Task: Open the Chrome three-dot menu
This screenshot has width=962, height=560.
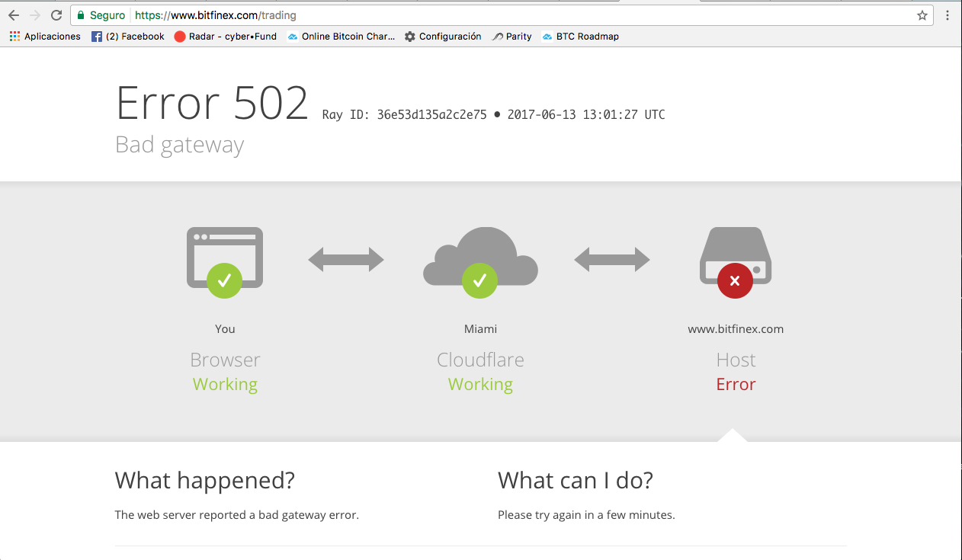Action: point(948,15)
